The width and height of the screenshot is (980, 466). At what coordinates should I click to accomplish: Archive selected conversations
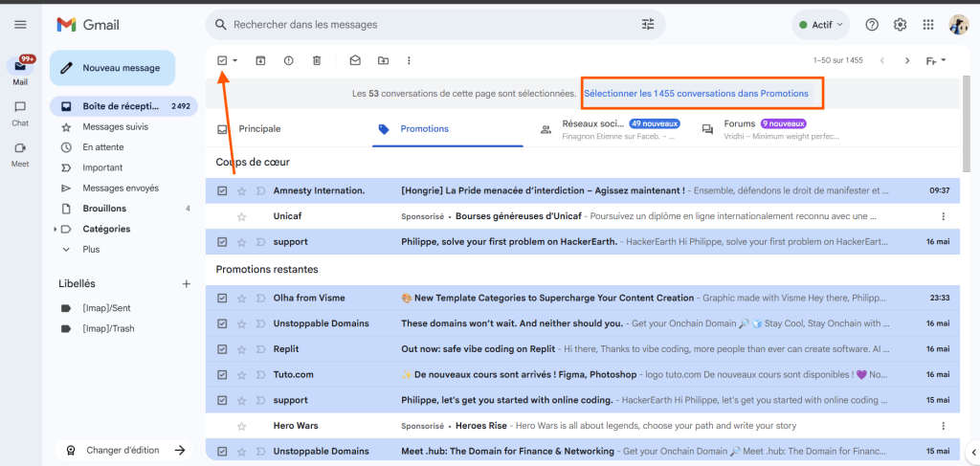(260, 60)
